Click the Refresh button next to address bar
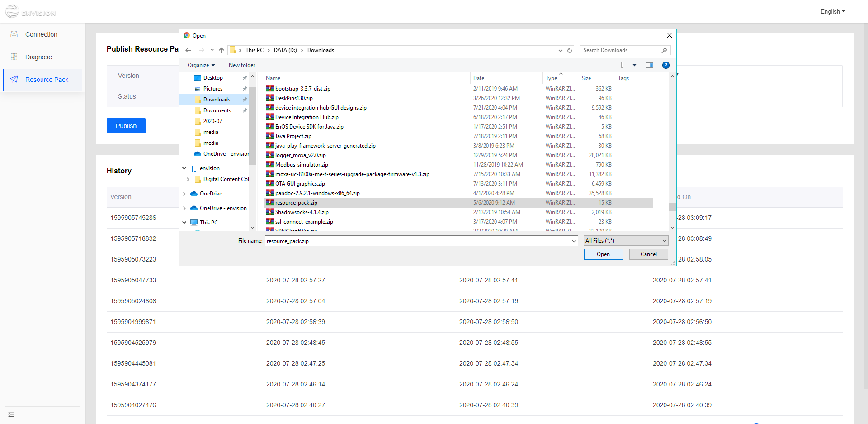The height and width of the screenshot is (424, 868). pyautogui.click(x=570, y=50)
